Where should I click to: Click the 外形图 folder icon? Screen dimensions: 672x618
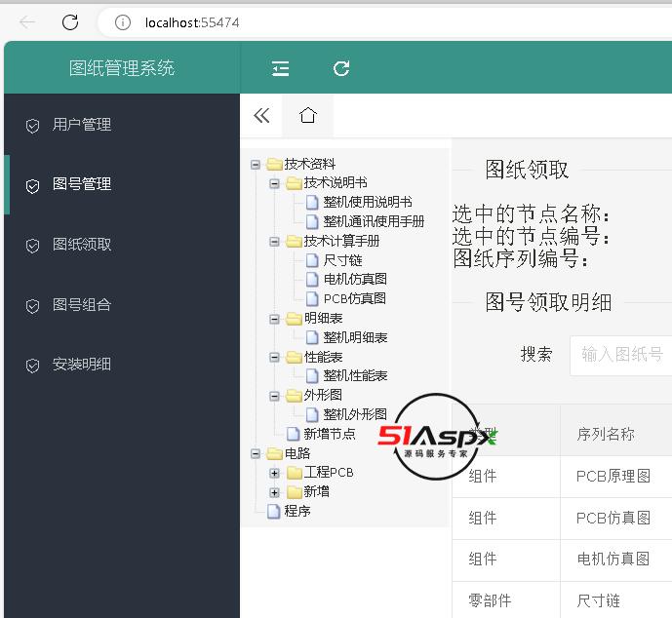294,396
